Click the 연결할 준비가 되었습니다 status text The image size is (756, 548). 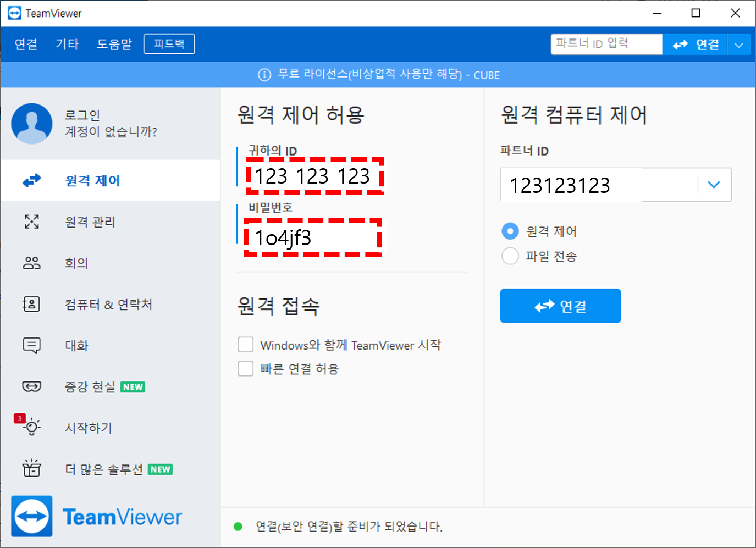tap(349, 527)
